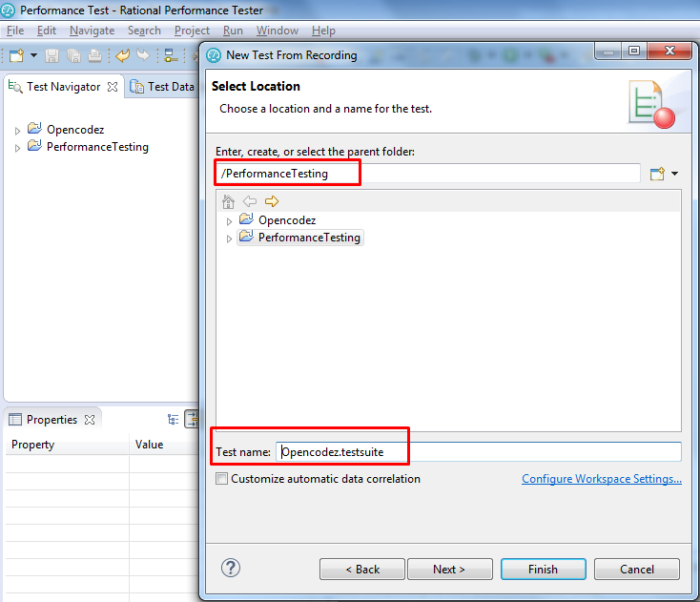Open the Help menu
Image resolution: width=700 pixels, height=602 pixels.
pyautogui.click(x=323, y=31)
